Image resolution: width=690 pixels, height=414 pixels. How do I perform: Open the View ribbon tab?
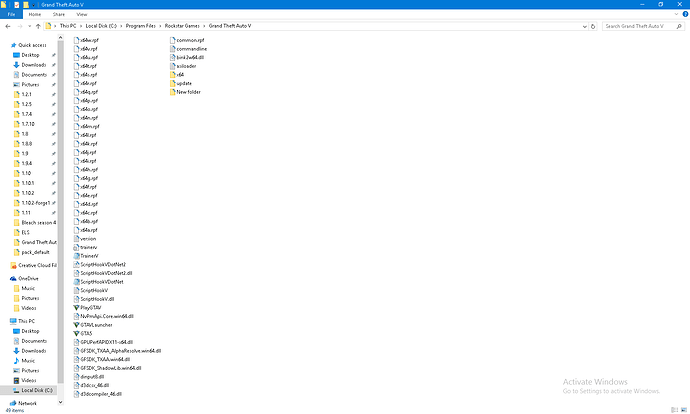coord(82,15)
